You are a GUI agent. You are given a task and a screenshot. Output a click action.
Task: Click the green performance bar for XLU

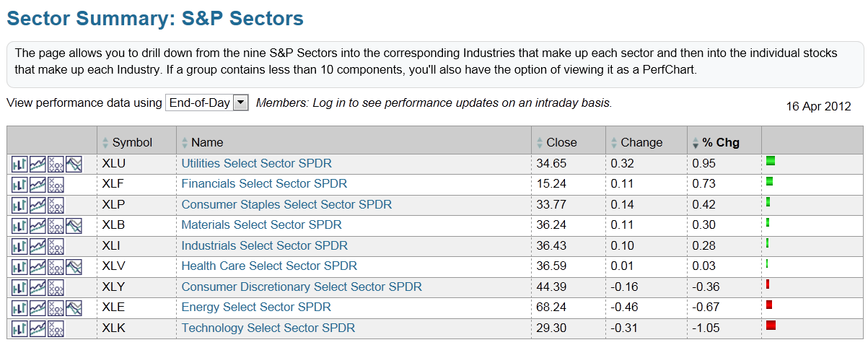(770, 160)
